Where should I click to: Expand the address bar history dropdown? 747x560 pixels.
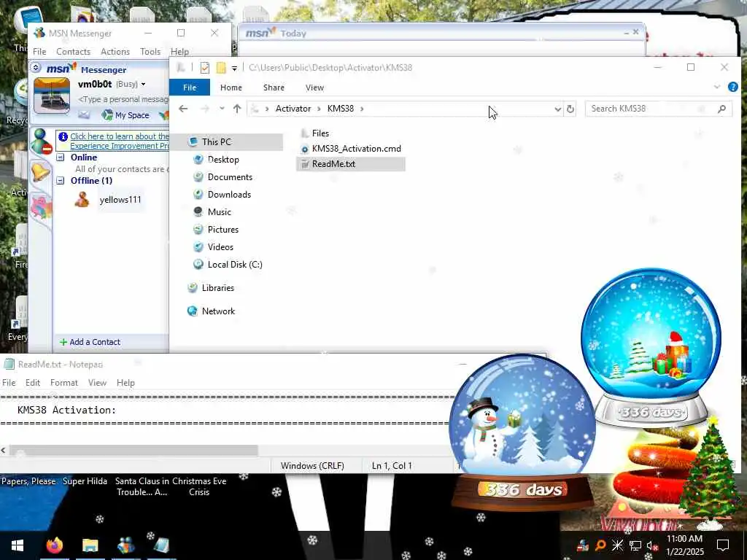click(x=558, y=109)
